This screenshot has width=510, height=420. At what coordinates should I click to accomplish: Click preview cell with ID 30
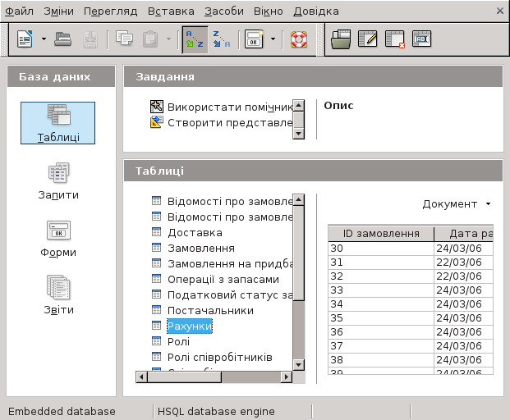click(381, 249)
